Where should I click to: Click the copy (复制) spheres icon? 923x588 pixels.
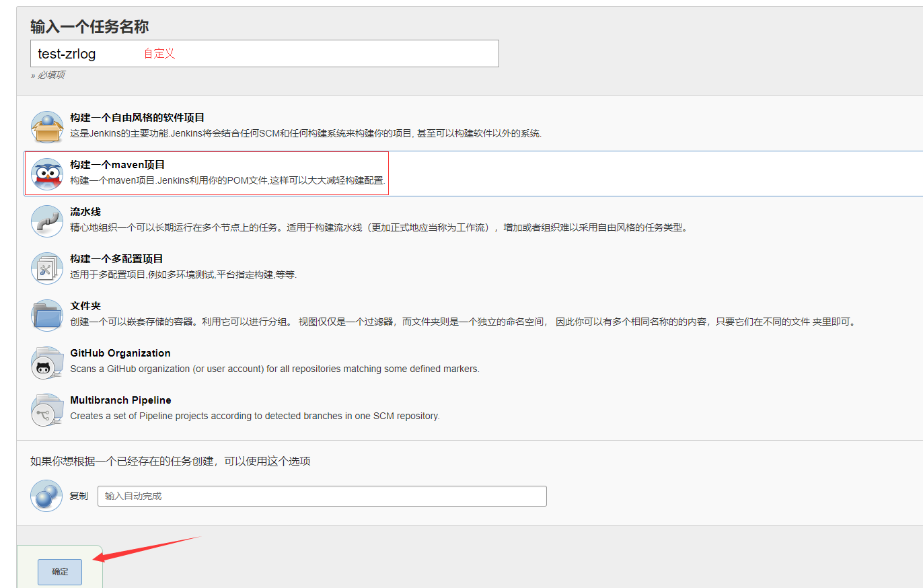tap(46, 496)
